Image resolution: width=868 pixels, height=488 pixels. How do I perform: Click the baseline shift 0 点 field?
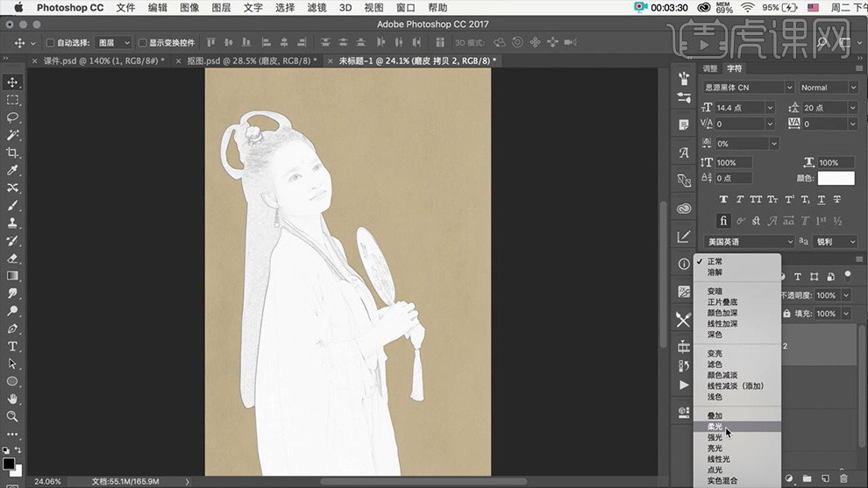(x=734, y=178)
